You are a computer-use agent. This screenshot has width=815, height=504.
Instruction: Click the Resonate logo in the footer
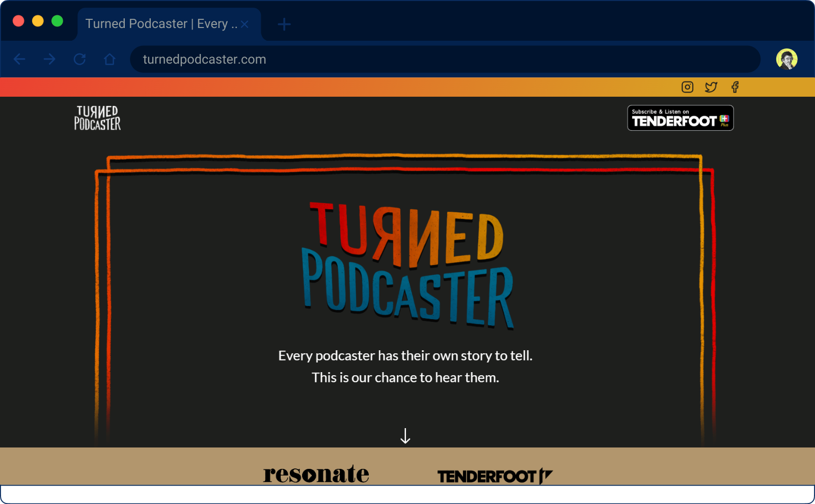tap(316, 473)
